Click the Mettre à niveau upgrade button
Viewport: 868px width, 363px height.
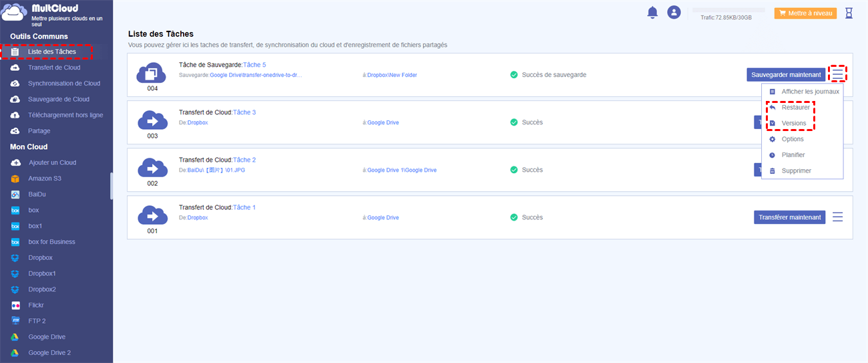[805, 13]
